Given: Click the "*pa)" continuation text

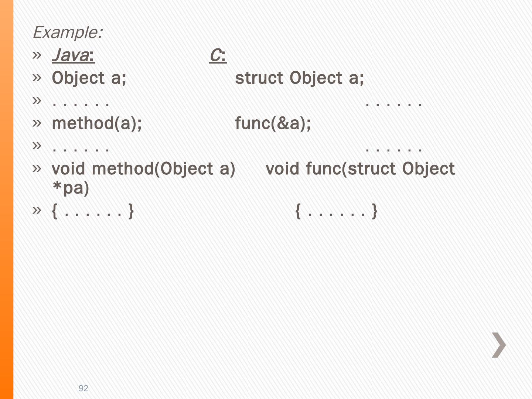Looking at the screenshot, I should pos(71,188).
